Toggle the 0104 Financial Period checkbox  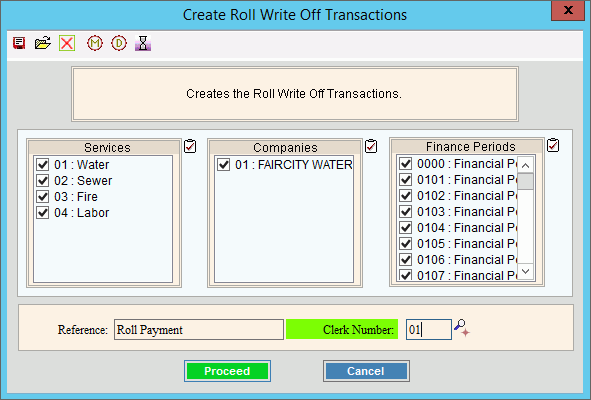[x=406, y=228]
